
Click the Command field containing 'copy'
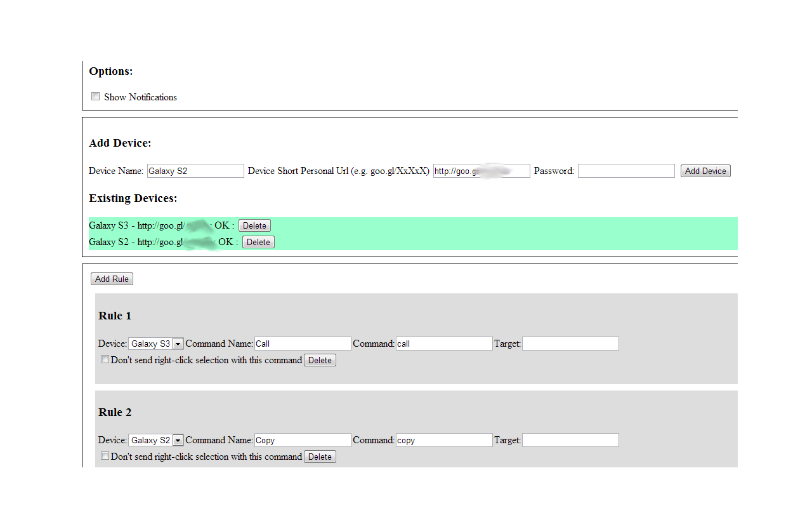[x=444, y=439]
